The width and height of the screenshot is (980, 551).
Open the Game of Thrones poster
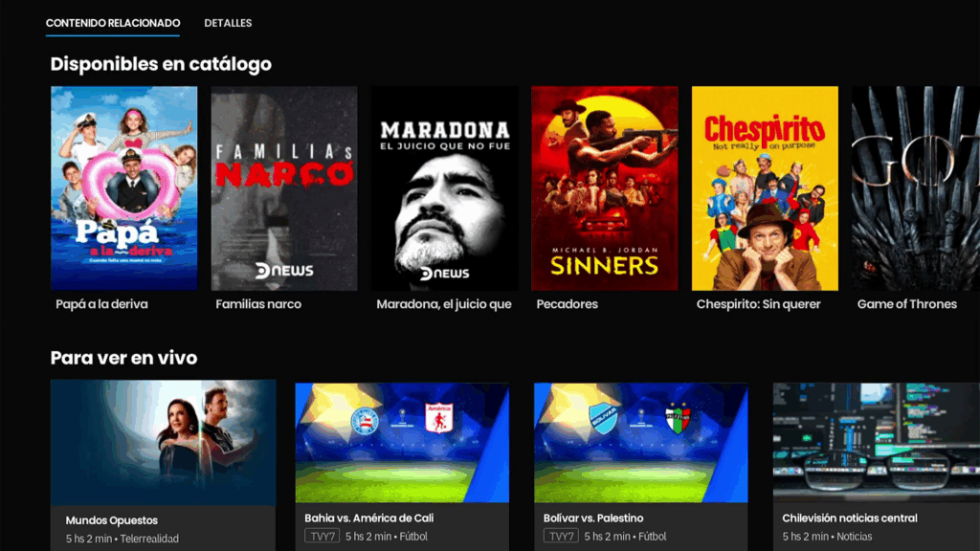[x=916, y=188]
